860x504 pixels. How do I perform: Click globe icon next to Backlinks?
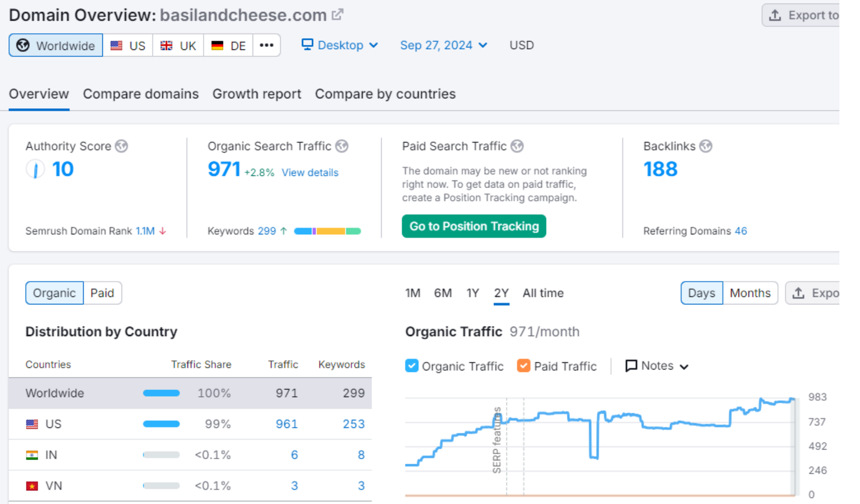[706, 146]
